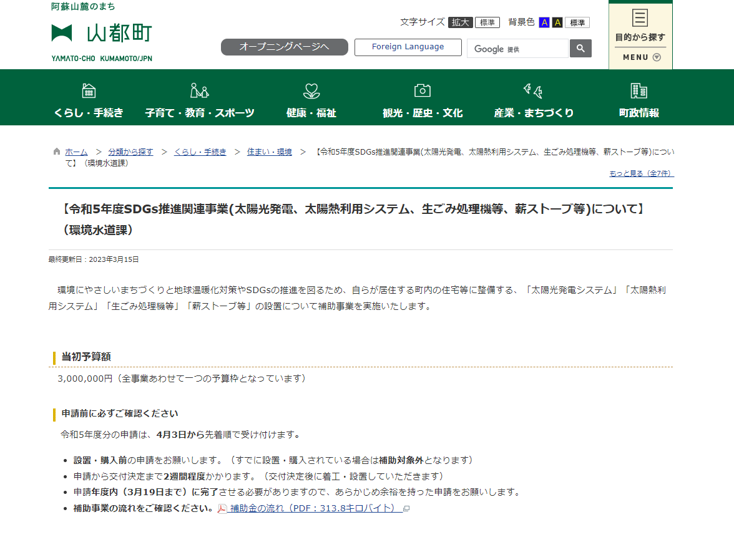Click the heart icon for 健康・福祉

(311, 90)
